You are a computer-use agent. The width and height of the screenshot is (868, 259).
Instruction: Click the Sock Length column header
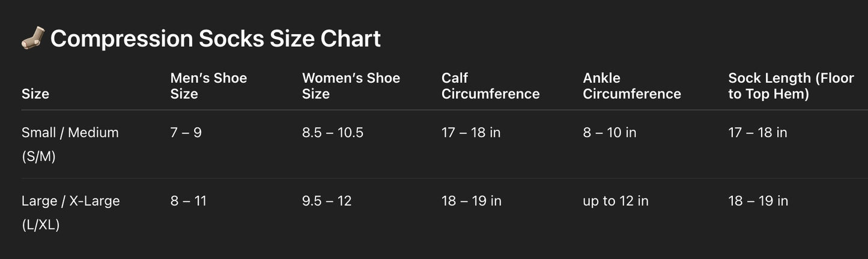791,86
